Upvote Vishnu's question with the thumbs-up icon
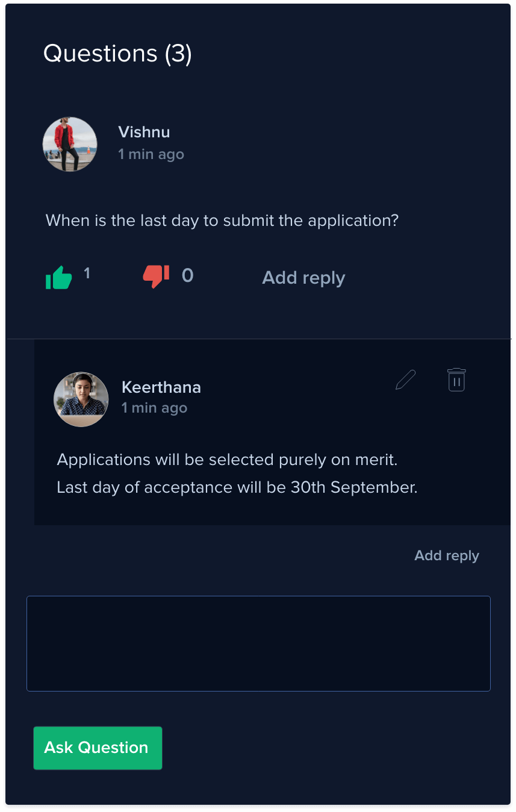This screenshot has width=516, height=812. pos(59,278)
